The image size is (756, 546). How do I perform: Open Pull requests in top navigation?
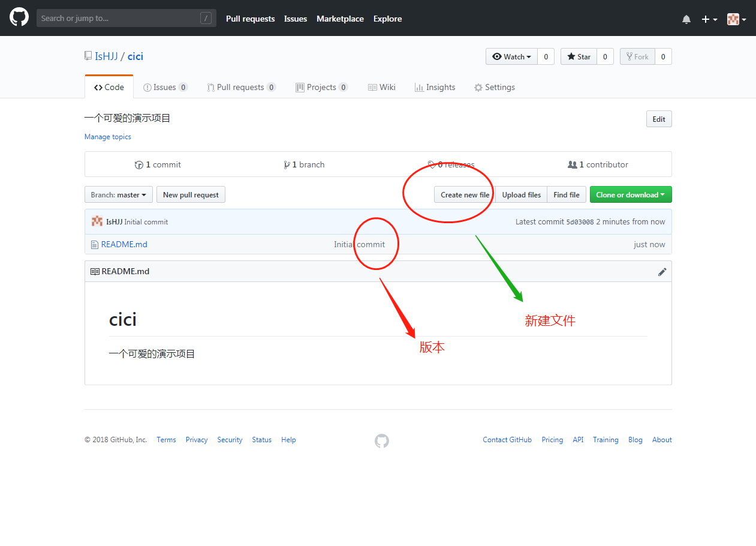coord(250,19)
